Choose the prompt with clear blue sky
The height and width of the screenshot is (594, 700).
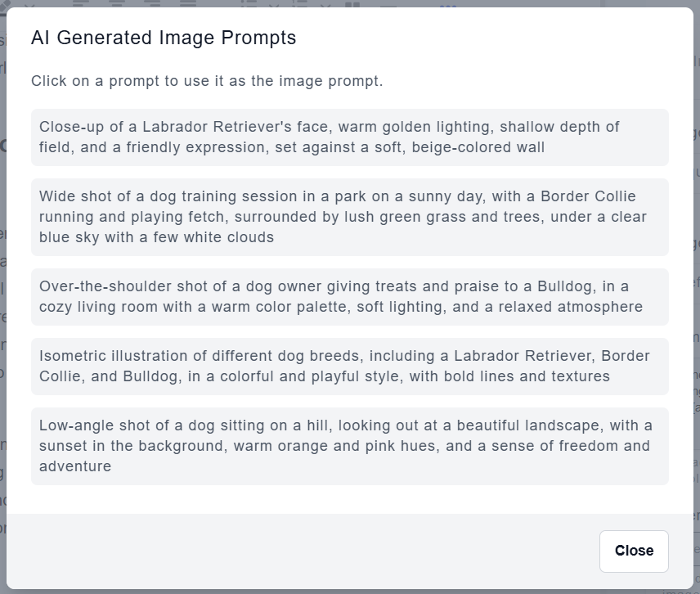155,237
